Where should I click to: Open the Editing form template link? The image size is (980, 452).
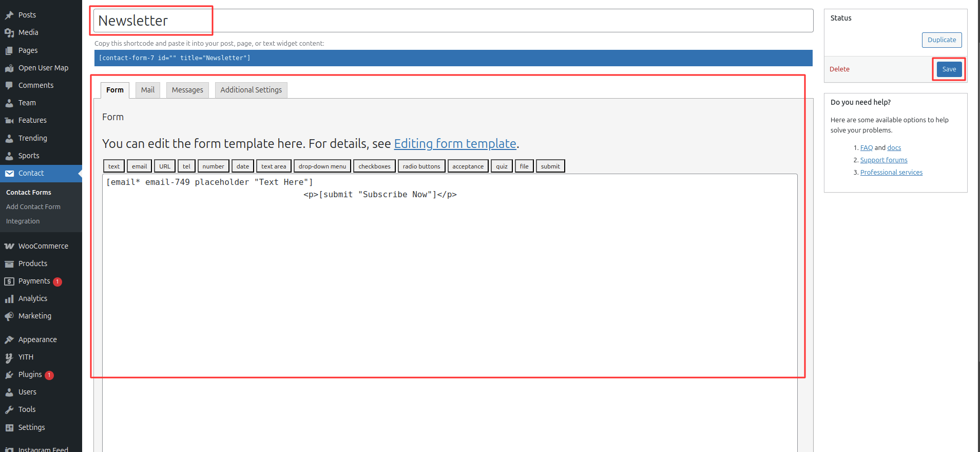pos(455,144)
